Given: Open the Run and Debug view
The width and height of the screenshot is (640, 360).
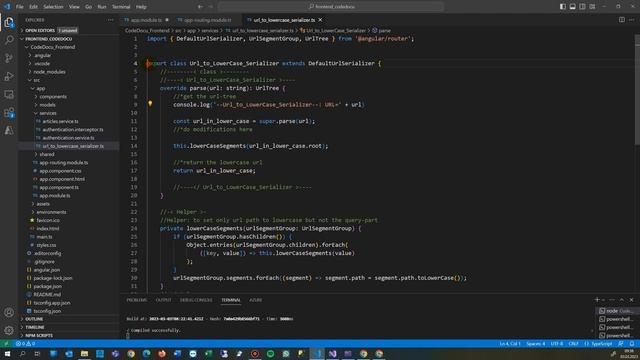Looking at the screenshot, I should point(9,76).
